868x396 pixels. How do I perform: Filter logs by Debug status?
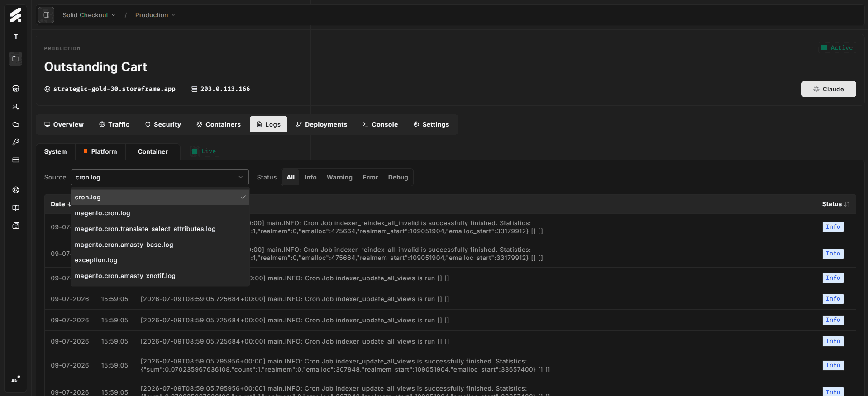point(398,177)
